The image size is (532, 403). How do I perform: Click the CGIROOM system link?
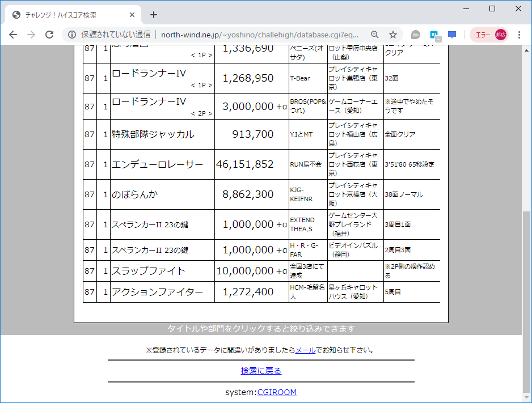[x=277, y=392]
